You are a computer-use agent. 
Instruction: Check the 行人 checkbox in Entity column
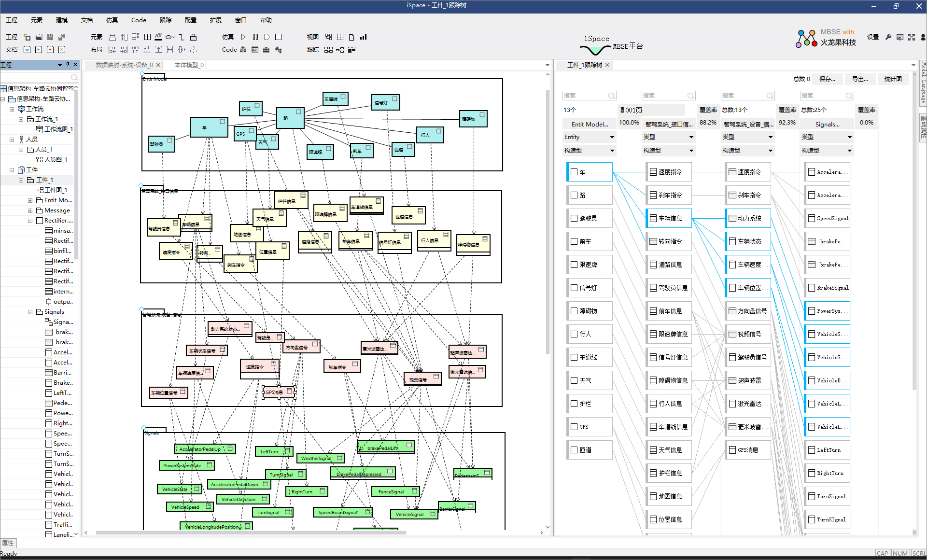574,334
